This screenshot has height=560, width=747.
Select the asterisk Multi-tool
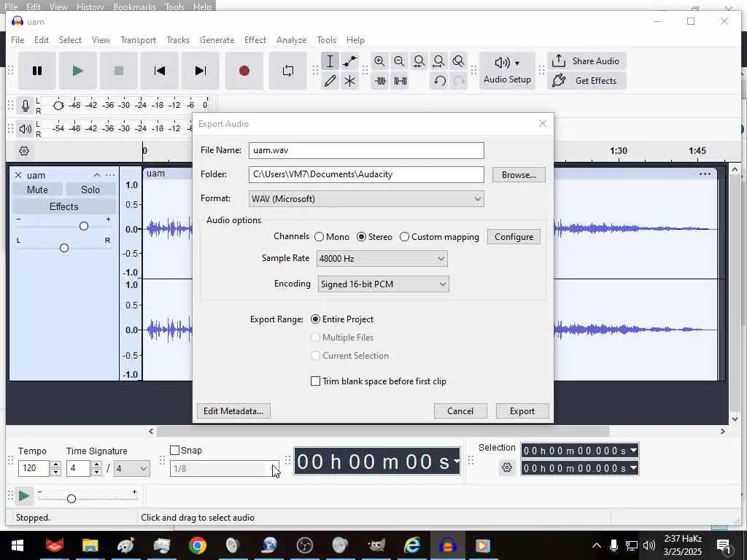(x=349, y=81)
